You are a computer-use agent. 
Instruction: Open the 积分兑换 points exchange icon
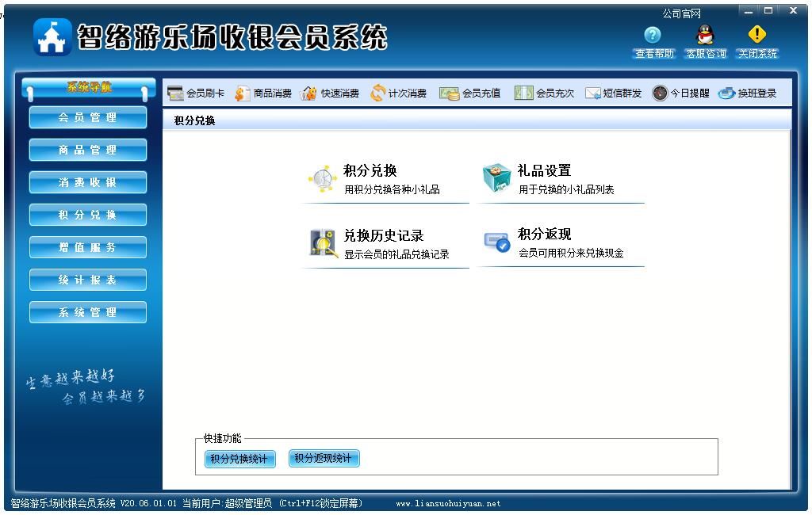pos(322,178)
